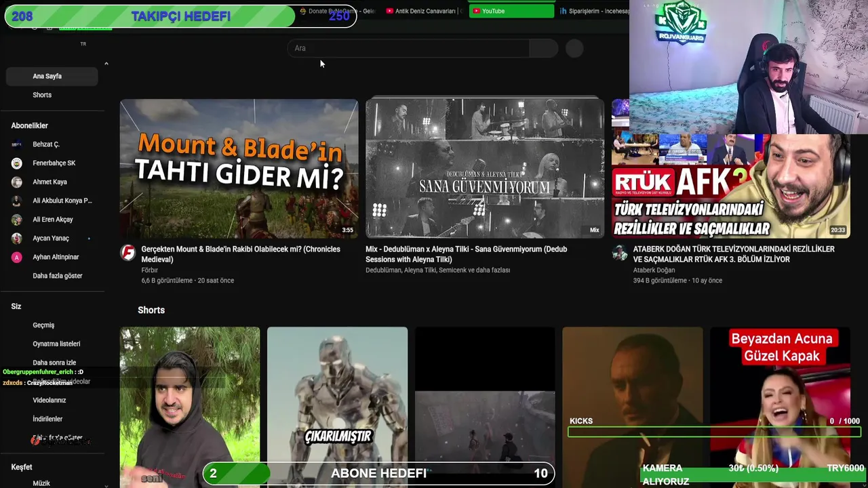
Task: Click the Abonelikler section heading
Action: pos(29,125)
